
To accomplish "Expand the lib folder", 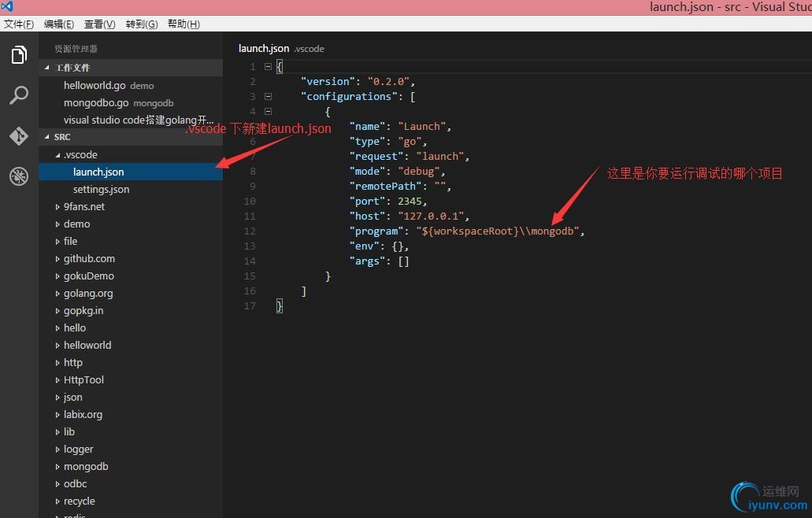I will [x=57, y=432].
